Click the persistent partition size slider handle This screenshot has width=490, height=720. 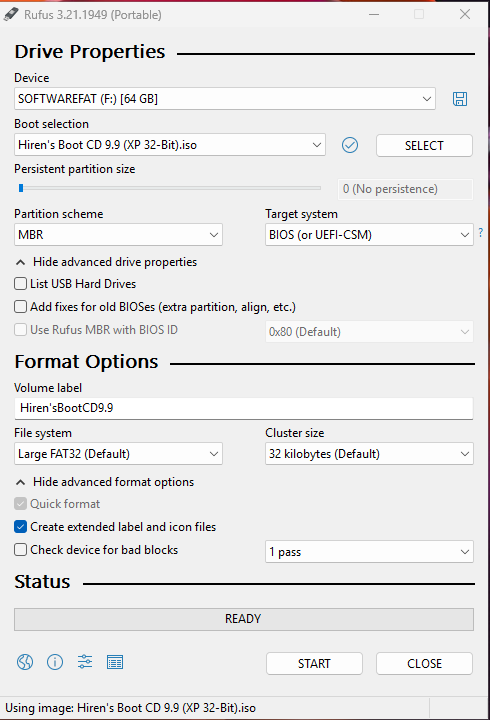(21, 188)
